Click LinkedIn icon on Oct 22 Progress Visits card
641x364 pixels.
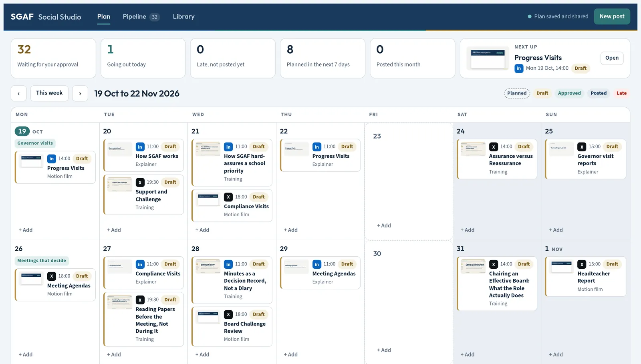tap(317, 147)
